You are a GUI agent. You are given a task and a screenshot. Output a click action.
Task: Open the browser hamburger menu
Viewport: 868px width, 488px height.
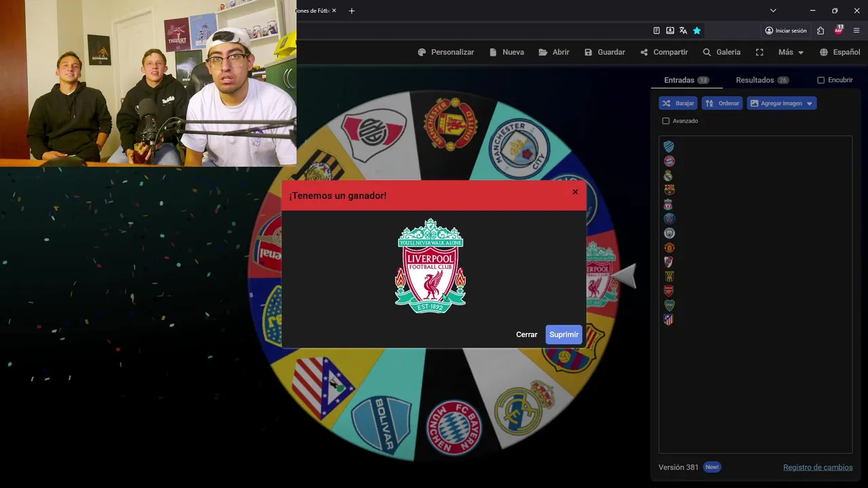[856, 30]
